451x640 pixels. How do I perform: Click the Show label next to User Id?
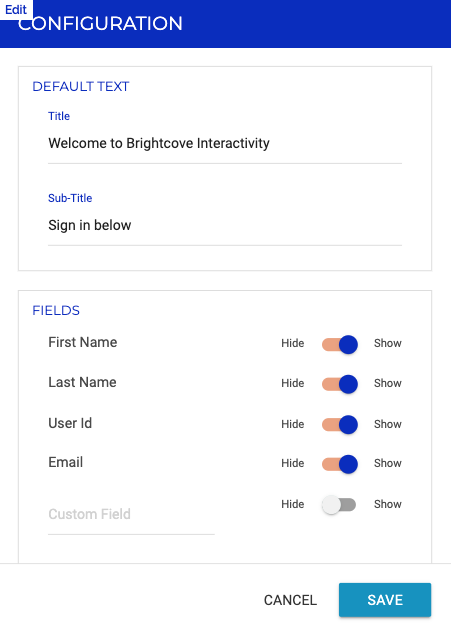point(388,424)
